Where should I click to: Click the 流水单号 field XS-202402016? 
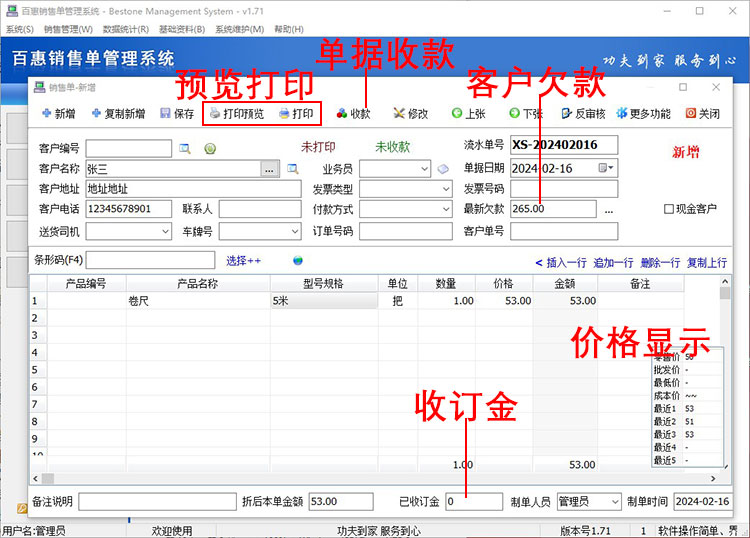tap(564, 145)
